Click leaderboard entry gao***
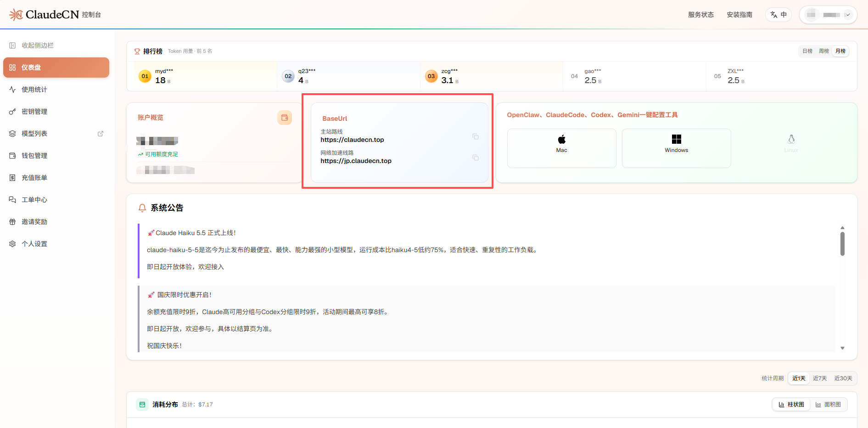The height and width of the screenshot is (428, 868). [x=635, y=76]
